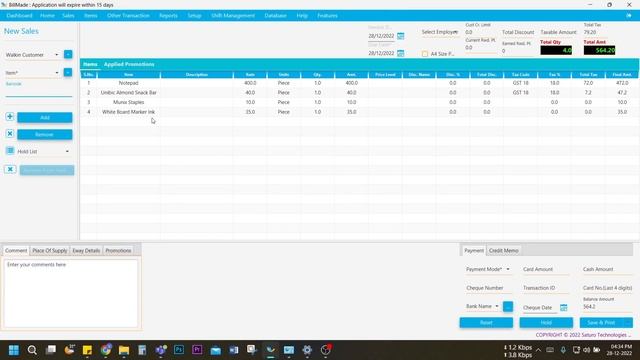
Task: Click the X icon beside the greyed-out button
Action: tap(10, 169)
